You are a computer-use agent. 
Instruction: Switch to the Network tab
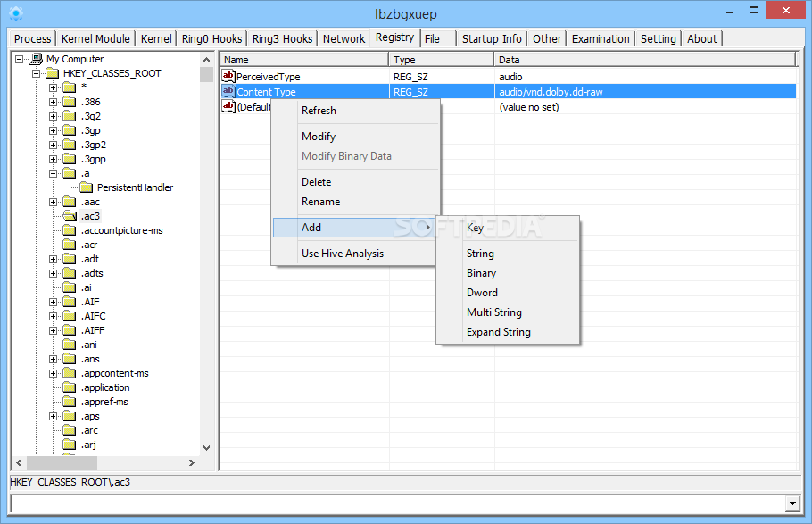click(x=344, y=39)
